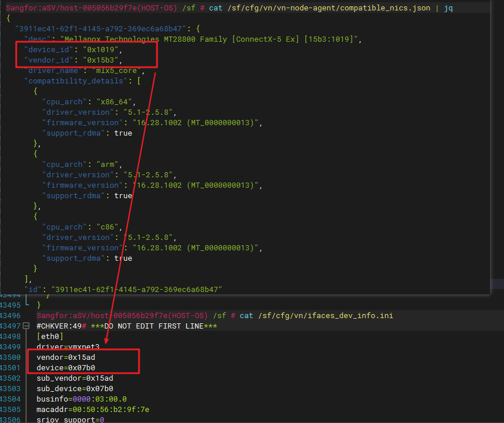Click the top JSON key "3911ec41-62f1-4145-a792-369ec6a68b47": {
The height and width of the screenshot is (423, 504).
click(x=108, y=28)
